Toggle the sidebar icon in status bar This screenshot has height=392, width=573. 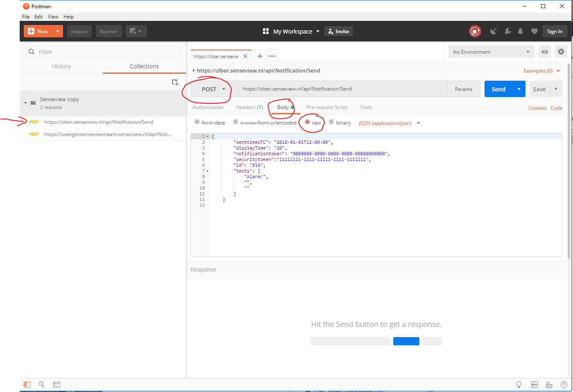27,385
